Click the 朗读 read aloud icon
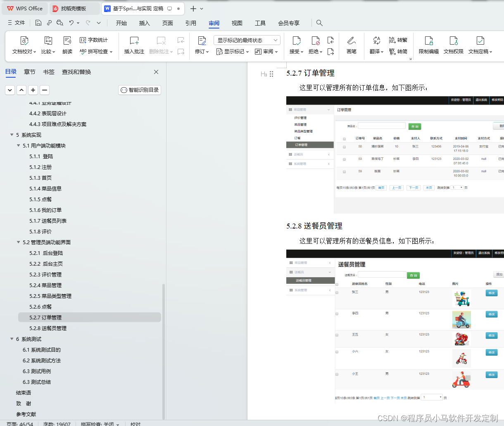 (x=67, y=45)
